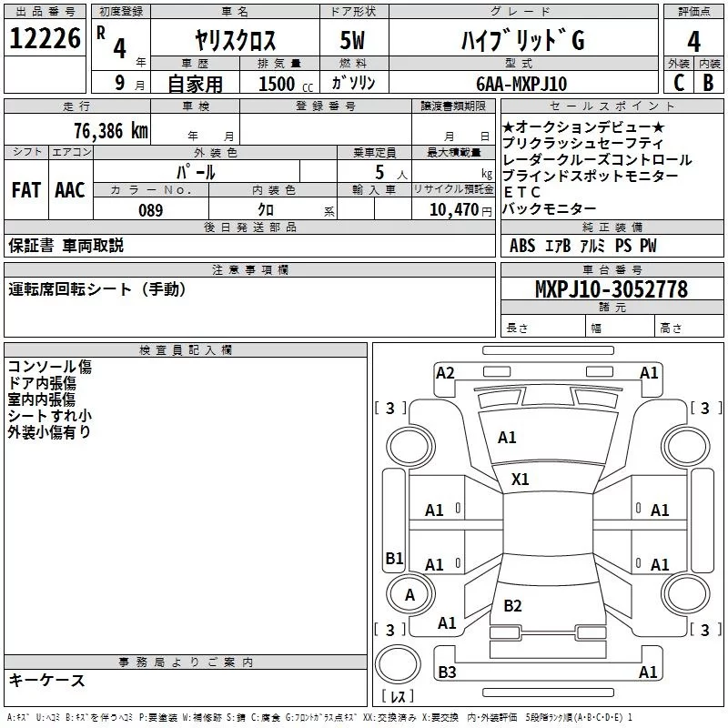Click the door type value 5W
The width and height of the screenshot is (728, 728).
click(x=352, y=40)
